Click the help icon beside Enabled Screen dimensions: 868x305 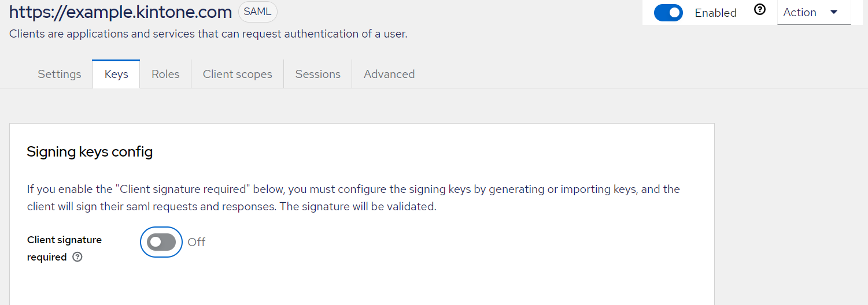click(x=760, y=10)
